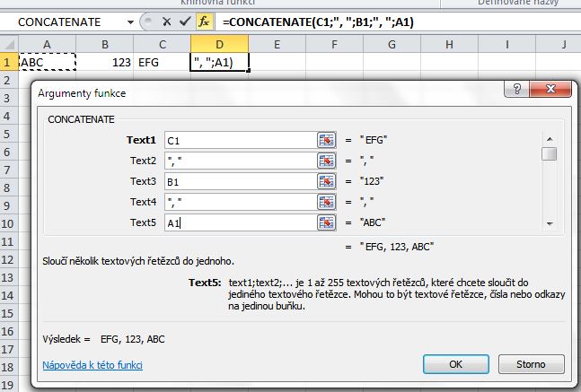The width and height of the screenshot is (581, 392).
Task: Click range selector icon for Text2 field
Action: click(x=326, y=161)
